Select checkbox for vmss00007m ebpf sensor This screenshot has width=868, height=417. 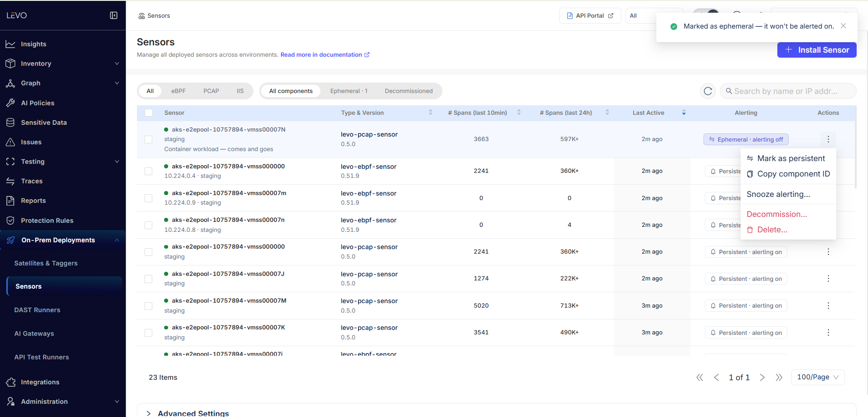(x=148, y=198)
